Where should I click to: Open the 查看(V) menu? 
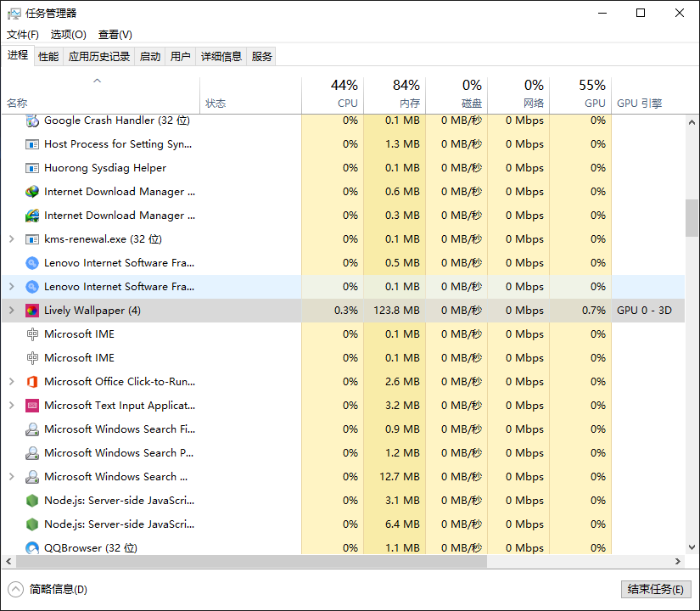coord(115,35)
